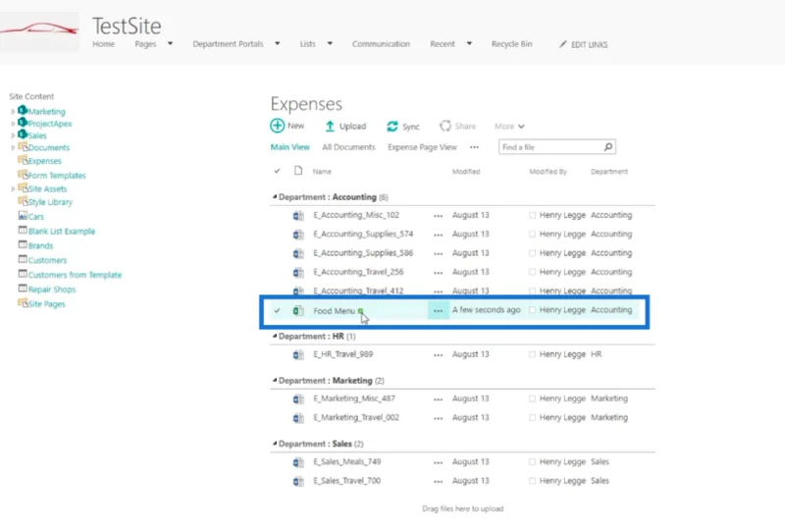This screenshot has width=785, height=532.
Task: Open the E_Marketing_Travel_002 document
Action: coord(356,418)
